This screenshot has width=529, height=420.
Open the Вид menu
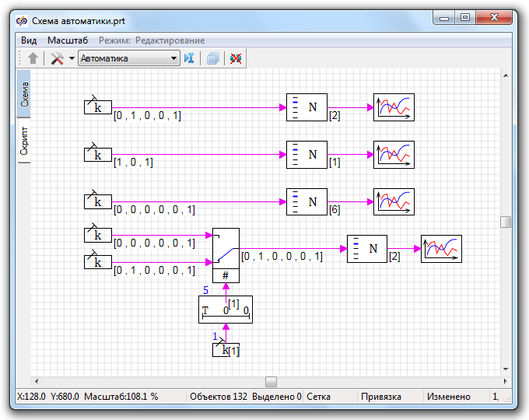click(x=29, y=40)
